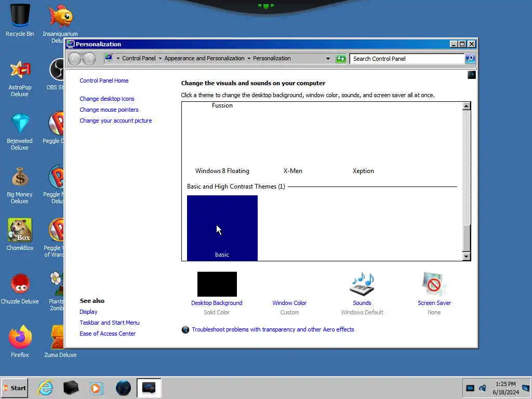Open Change mouse pointers link
532x399 pixels.
pyautogui.click(x=109, y=110)
